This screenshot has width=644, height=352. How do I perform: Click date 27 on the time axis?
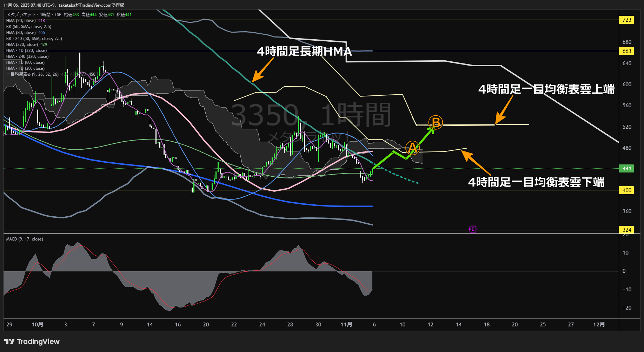point(571,325)
